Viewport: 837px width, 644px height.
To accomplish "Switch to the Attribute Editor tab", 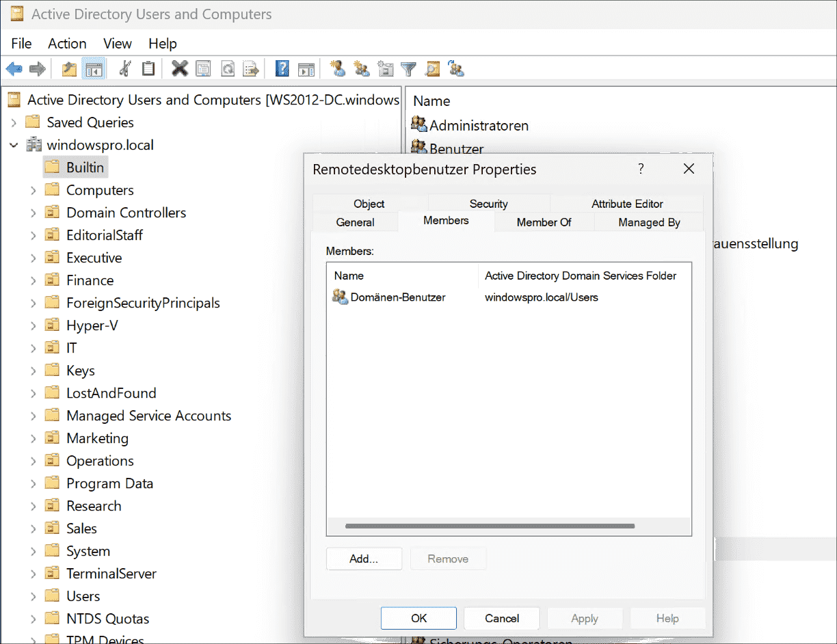I will [x=627, y=204].
